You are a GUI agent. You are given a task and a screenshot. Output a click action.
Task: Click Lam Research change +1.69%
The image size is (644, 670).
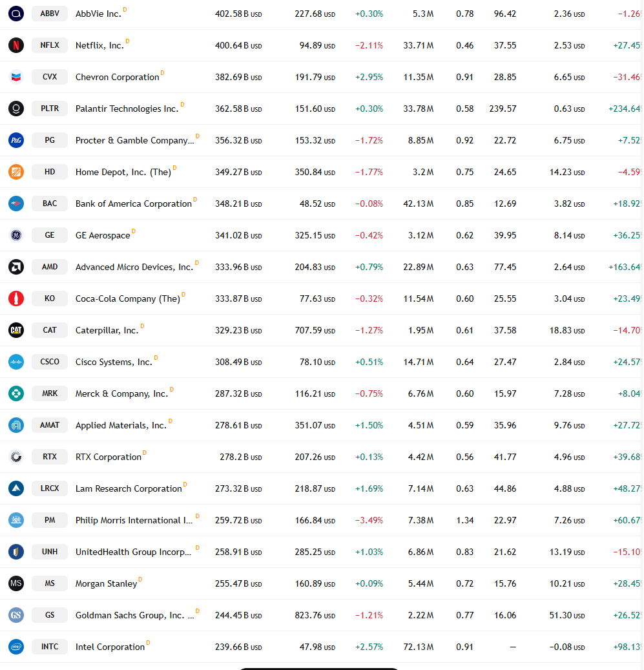coord(369,489)
